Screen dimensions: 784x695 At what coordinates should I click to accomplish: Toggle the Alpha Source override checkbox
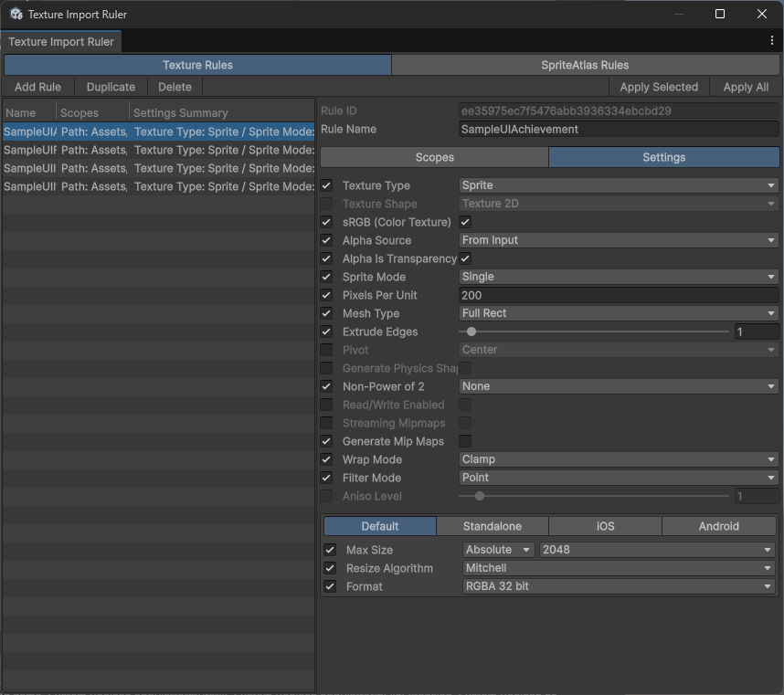[x=326, y=240]
